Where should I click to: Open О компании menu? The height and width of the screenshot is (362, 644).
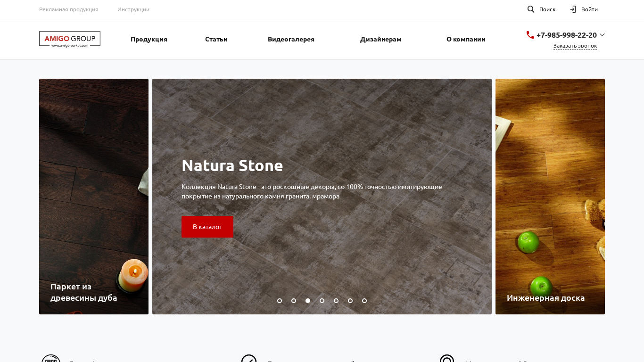coord(466,39)
